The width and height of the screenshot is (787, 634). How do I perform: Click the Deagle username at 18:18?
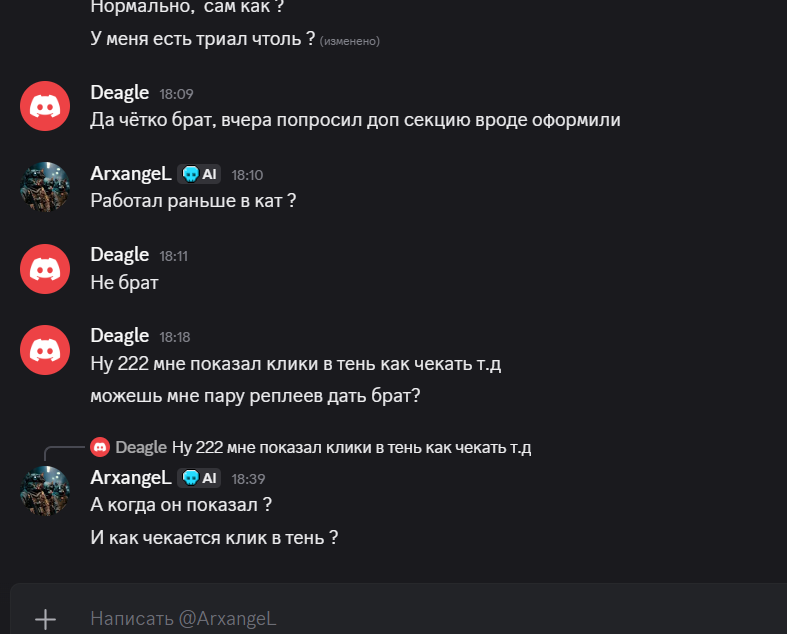pos(119,335)
